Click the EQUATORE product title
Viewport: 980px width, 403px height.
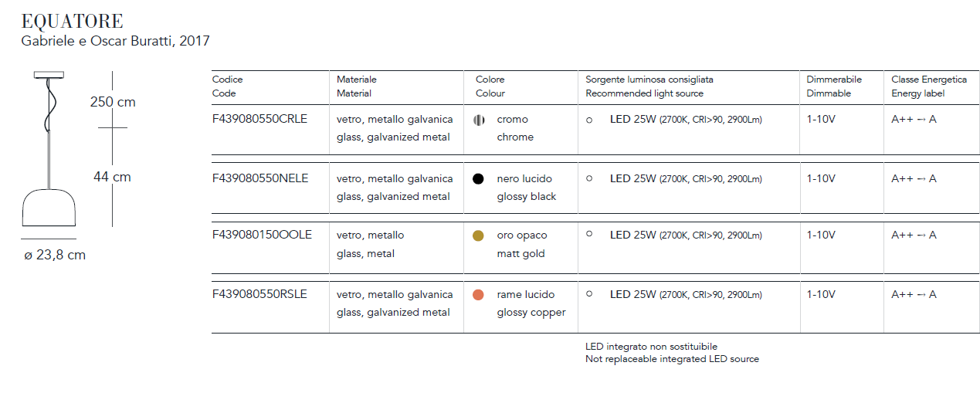[x=72, y=22]
